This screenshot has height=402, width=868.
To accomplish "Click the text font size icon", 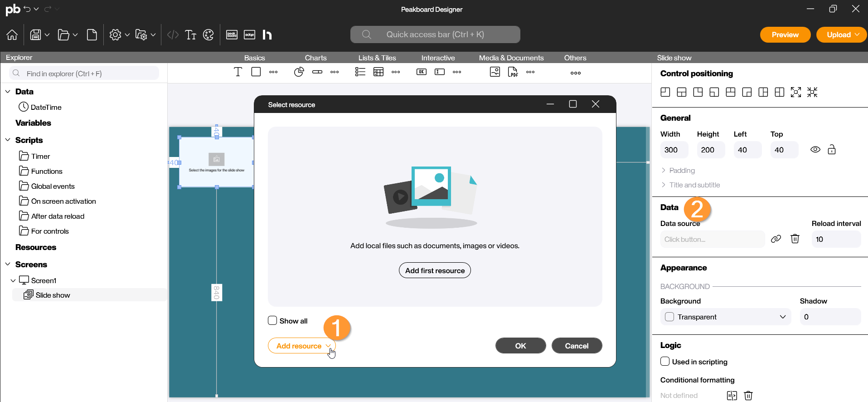I will click(191, 35).
